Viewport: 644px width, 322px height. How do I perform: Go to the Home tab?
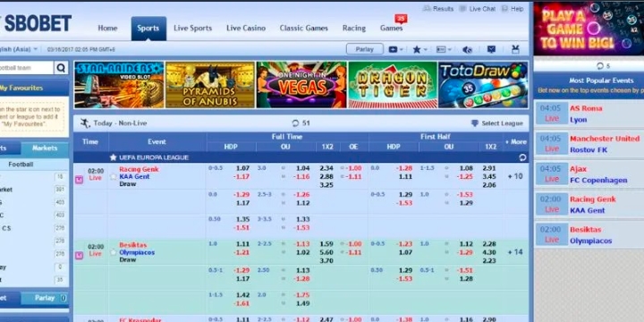click(x=107, y=29)
